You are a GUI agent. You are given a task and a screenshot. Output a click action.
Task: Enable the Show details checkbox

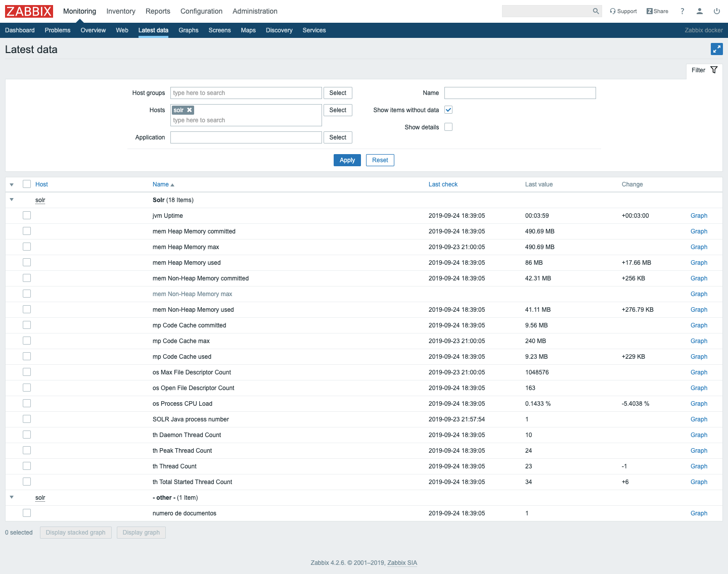click(448, 127)
